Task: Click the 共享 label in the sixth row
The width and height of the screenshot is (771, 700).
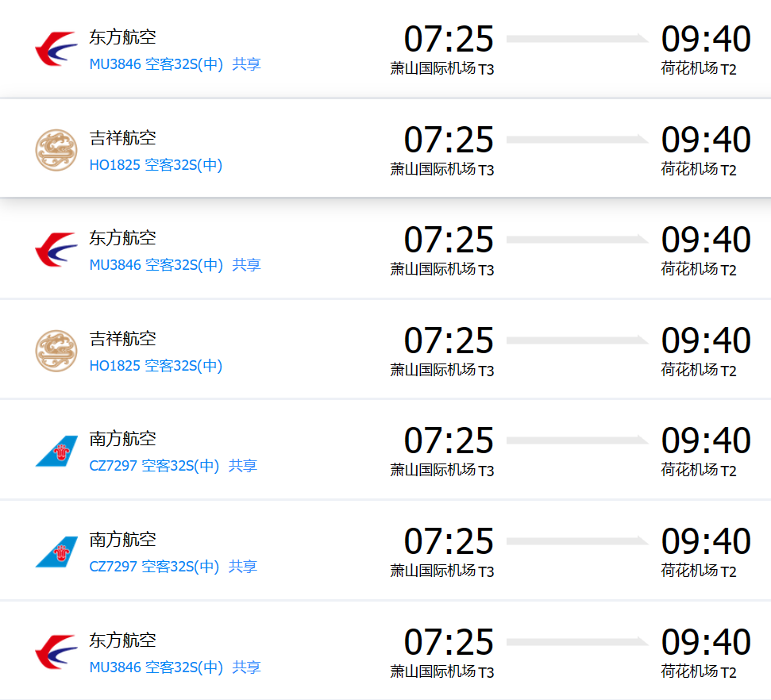Action: 243,567
